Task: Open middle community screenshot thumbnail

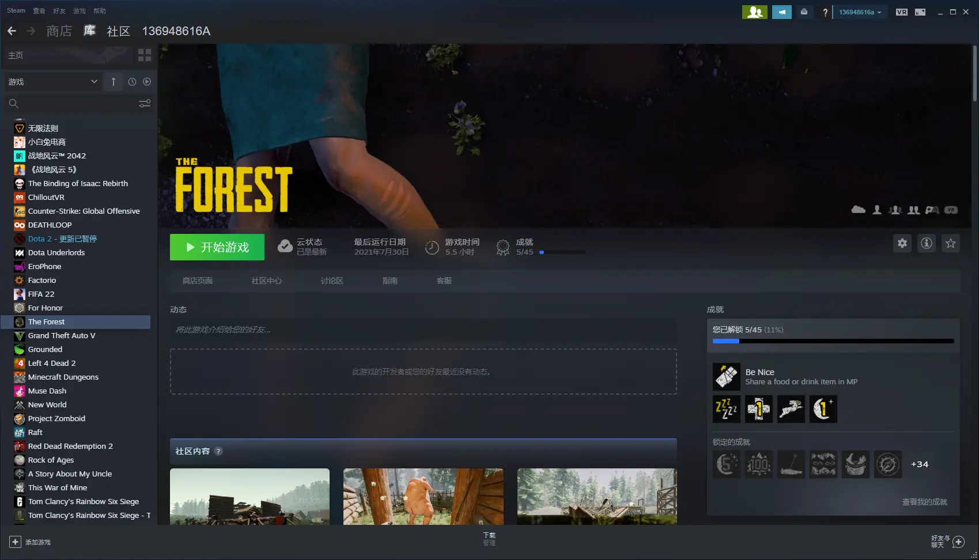Action: pos(424,497)
